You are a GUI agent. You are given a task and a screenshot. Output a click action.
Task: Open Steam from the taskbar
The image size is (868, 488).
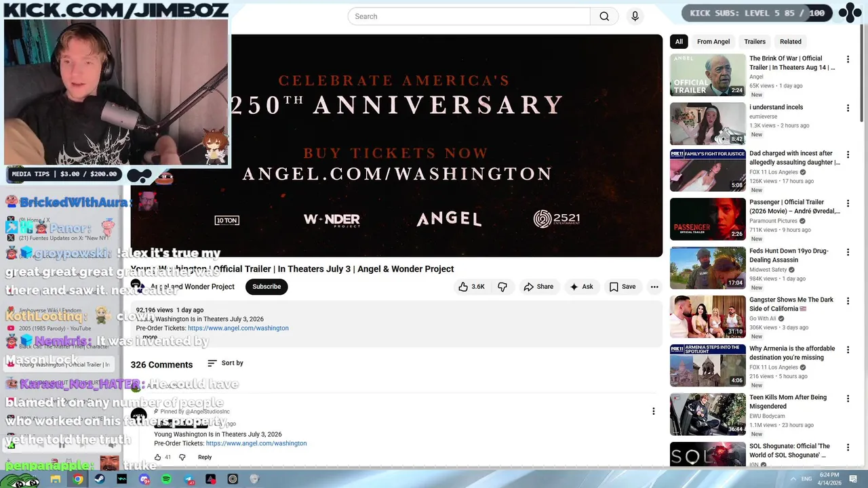click(100, 479)
